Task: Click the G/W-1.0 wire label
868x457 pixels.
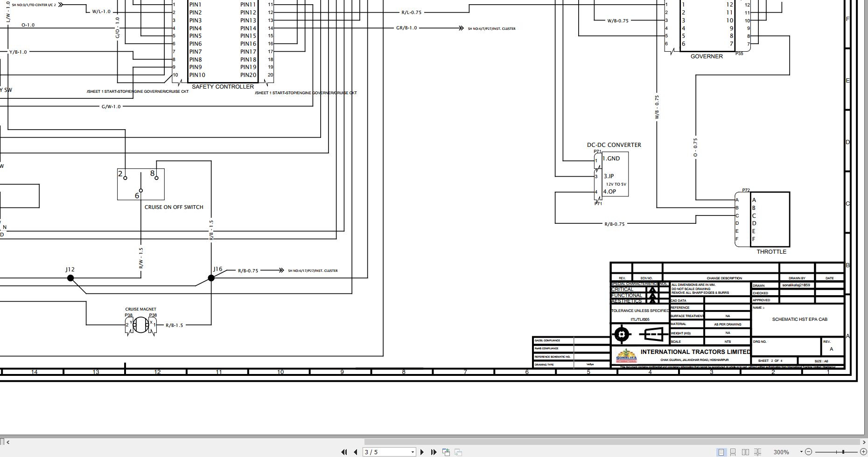Action: click(111, 107)
